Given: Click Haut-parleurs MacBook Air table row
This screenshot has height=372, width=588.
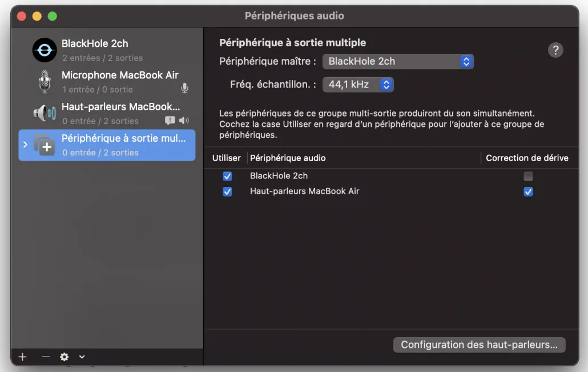Looking at the screenshot, I should pos(392,191).
